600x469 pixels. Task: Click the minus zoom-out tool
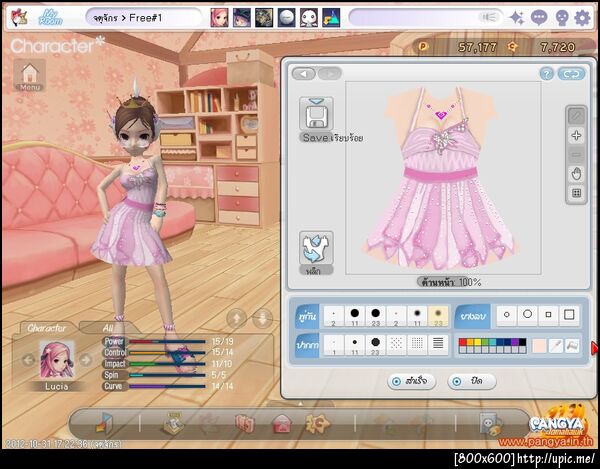click(x=576, y=155)
